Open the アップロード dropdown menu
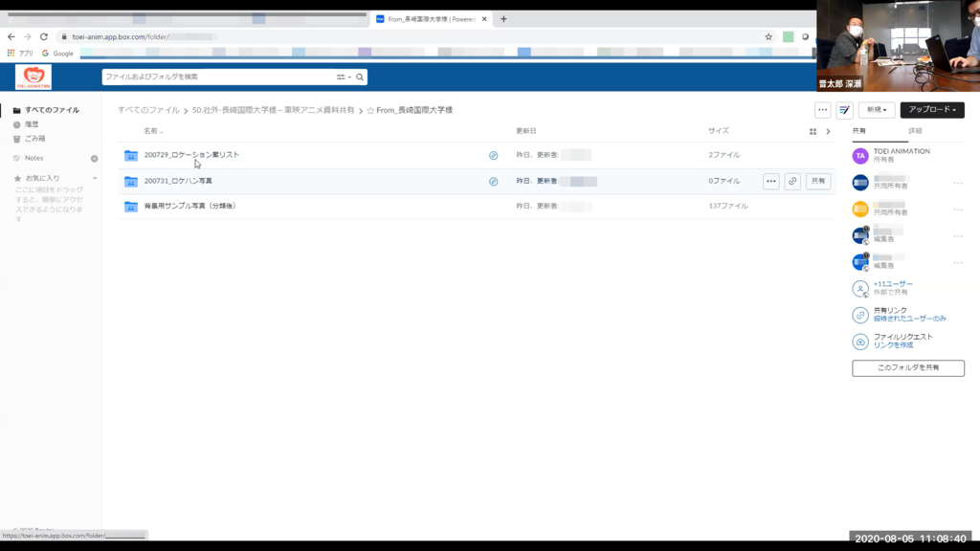This screenshot has height=551, width=980. pos(931,110)
